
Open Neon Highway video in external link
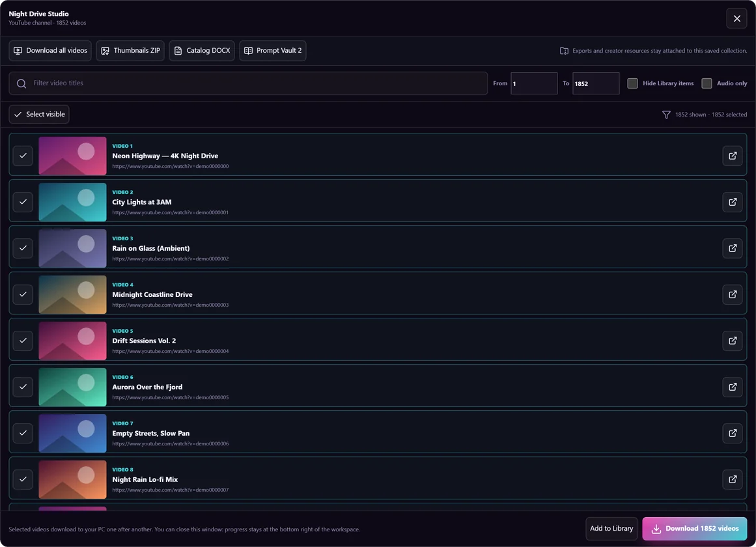(733, 156)
